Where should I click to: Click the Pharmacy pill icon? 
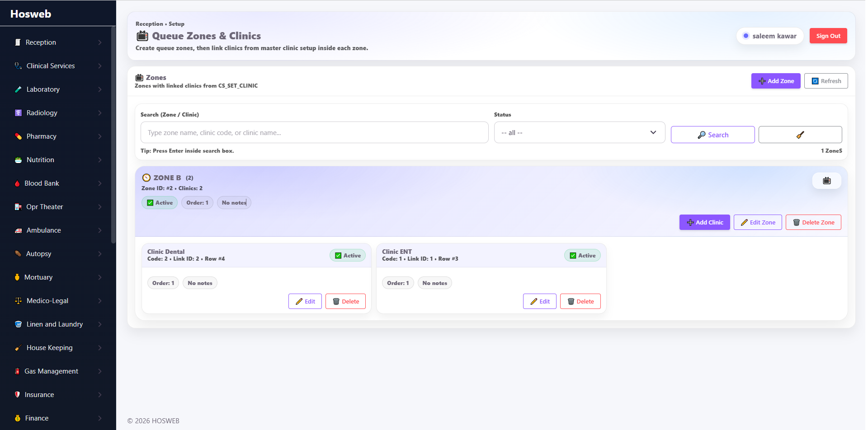(x=18, y=136)
